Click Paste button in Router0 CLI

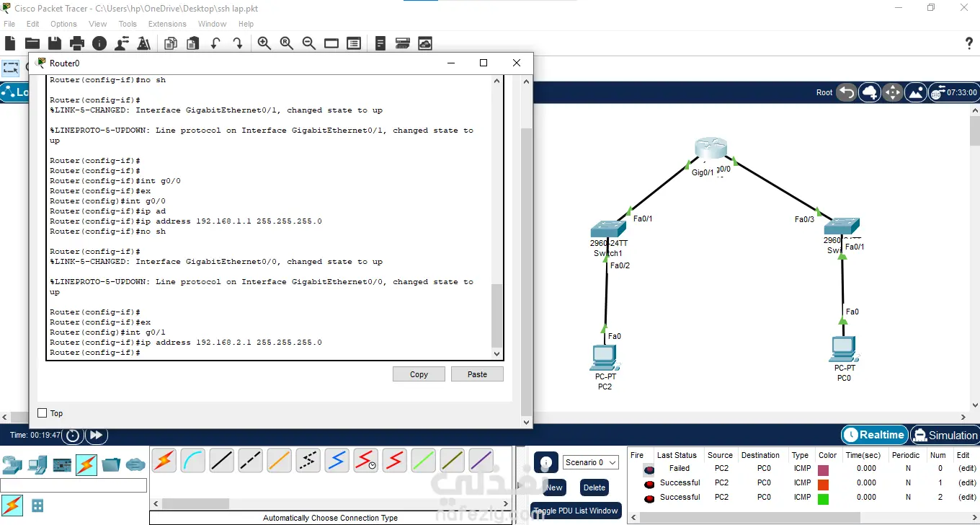point(477,374)
